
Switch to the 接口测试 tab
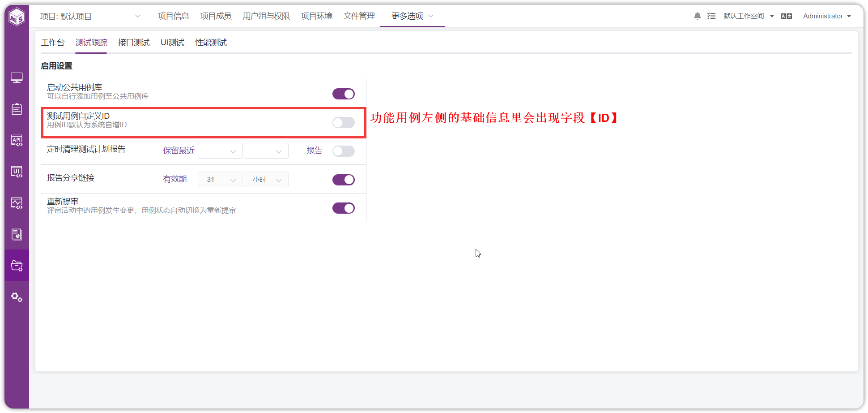[x=134, y=43]
